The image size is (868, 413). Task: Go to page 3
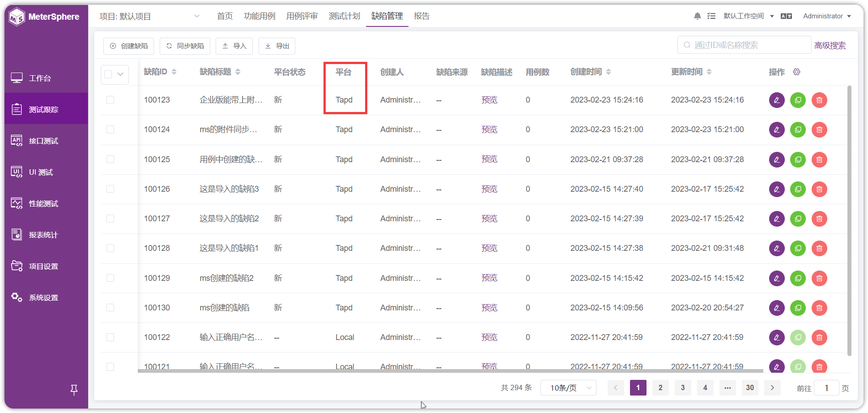tap(683, 388)
